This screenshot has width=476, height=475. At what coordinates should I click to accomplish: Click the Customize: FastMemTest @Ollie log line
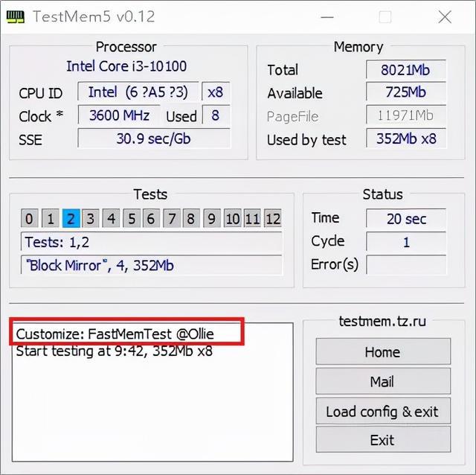point(115,334)
